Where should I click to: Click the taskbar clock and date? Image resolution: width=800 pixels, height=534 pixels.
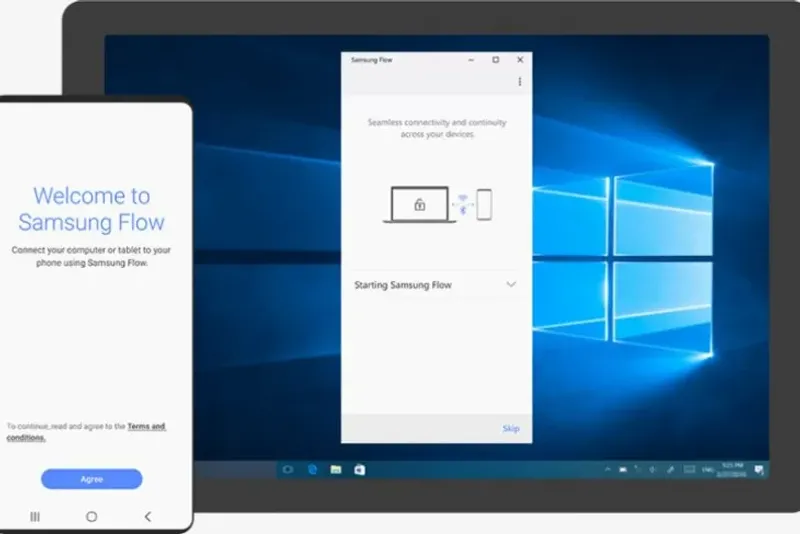(x=732, y=470)
